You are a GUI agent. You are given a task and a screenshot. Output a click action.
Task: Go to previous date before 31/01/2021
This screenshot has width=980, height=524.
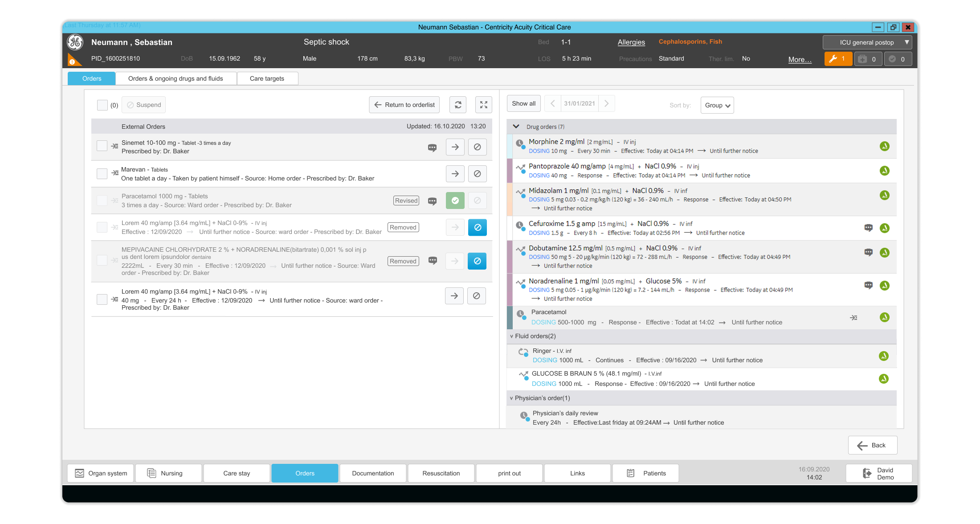(x=553, y=104)
